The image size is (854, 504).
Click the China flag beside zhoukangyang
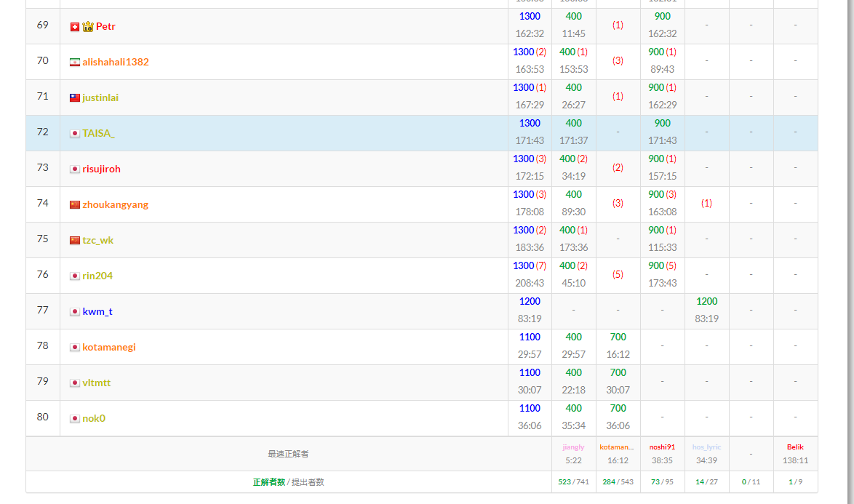pos(75,204)
